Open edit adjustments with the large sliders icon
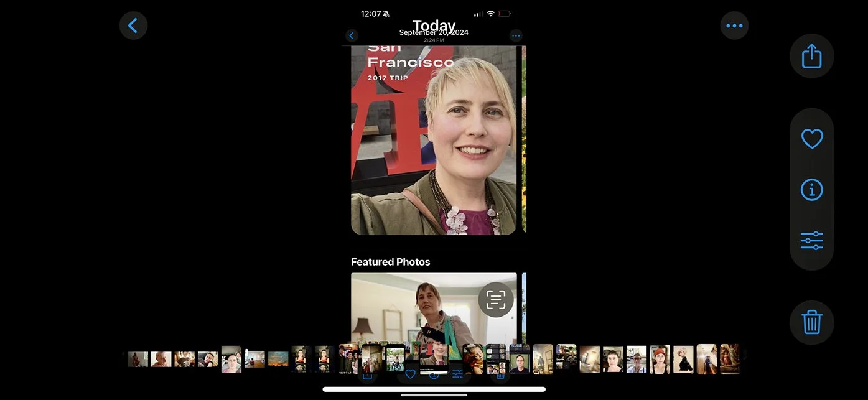The height and width of the screenshot is (400, 868). coord(811,240)
